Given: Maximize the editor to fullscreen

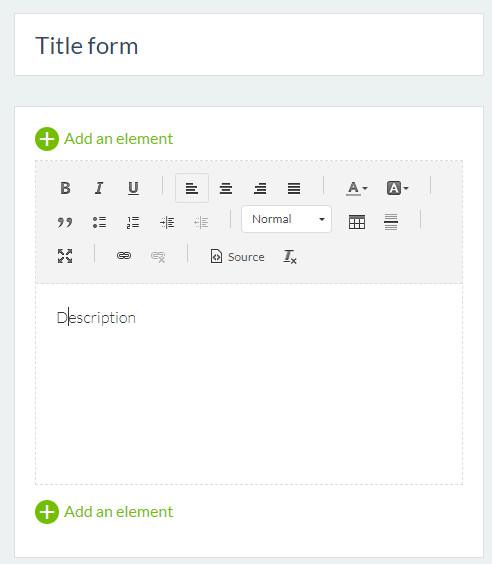Looking at the screenshot, I should pyautogui.click(x=65, y=256).
